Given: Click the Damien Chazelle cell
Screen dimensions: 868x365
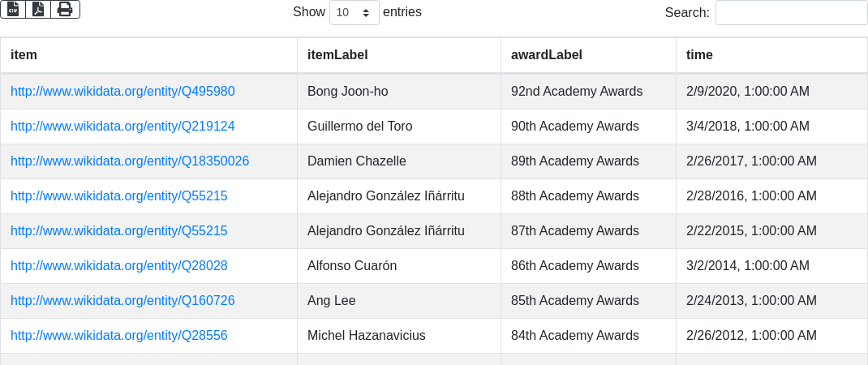Looking at the screenshot, I should 354,161.
